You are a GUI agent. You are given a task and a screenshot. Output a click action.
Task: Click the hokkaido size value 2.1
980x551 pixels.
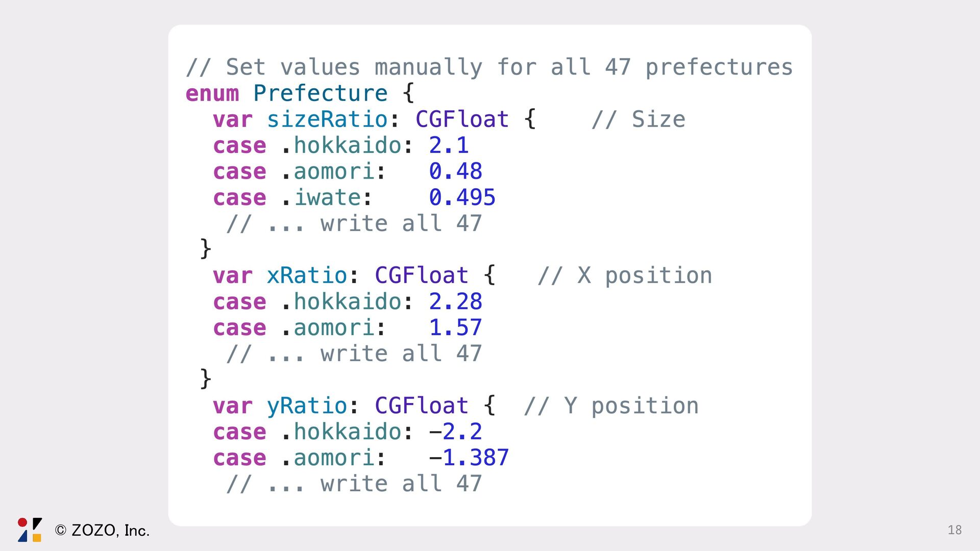449,145
